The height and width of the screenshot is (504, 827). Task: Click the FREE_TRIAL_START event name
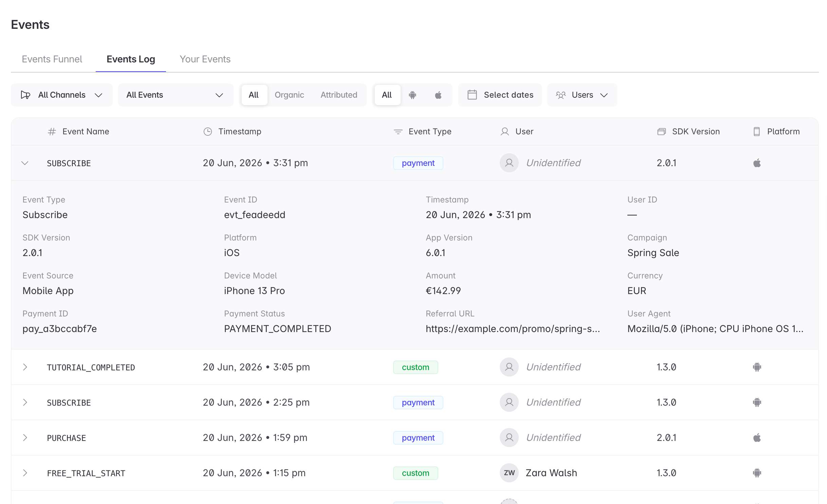[86, 473]
